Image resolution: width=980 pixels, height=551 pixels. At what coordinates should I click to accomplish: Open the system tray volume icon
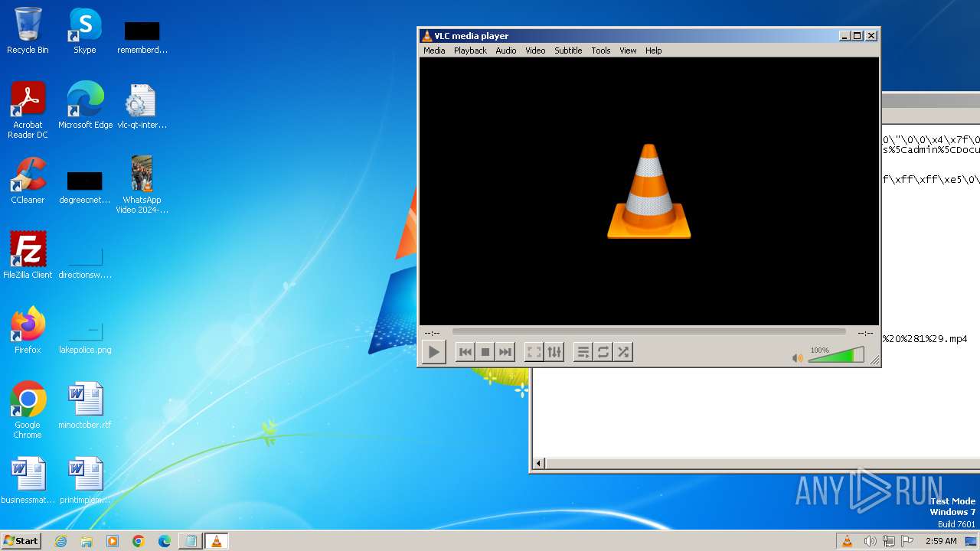click(870, 541)
